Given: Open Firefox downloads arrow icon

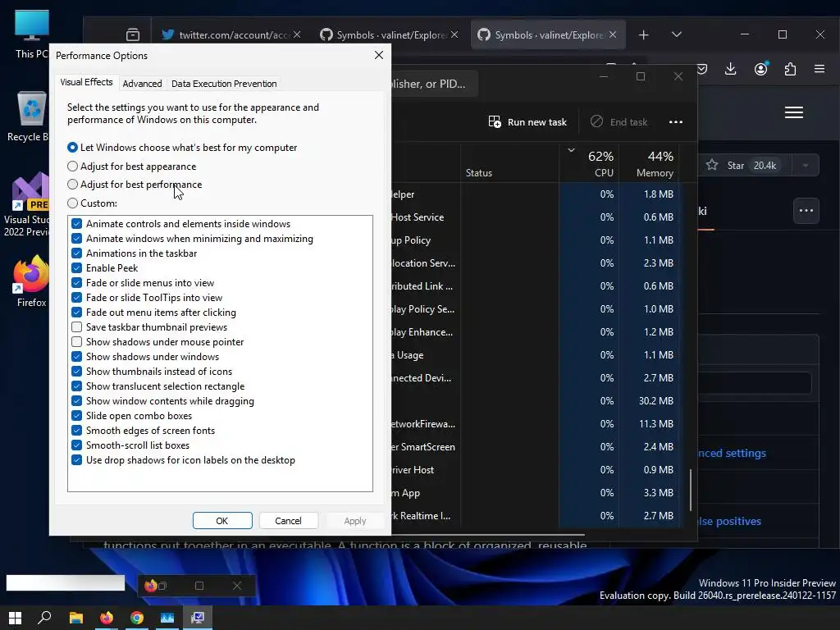Looking at the screenshot, I should point(730,69).
